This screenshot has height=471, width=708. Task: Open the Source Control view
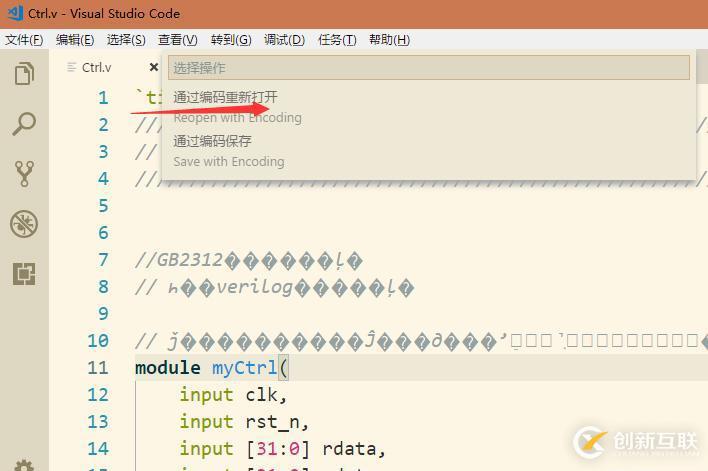24,174
